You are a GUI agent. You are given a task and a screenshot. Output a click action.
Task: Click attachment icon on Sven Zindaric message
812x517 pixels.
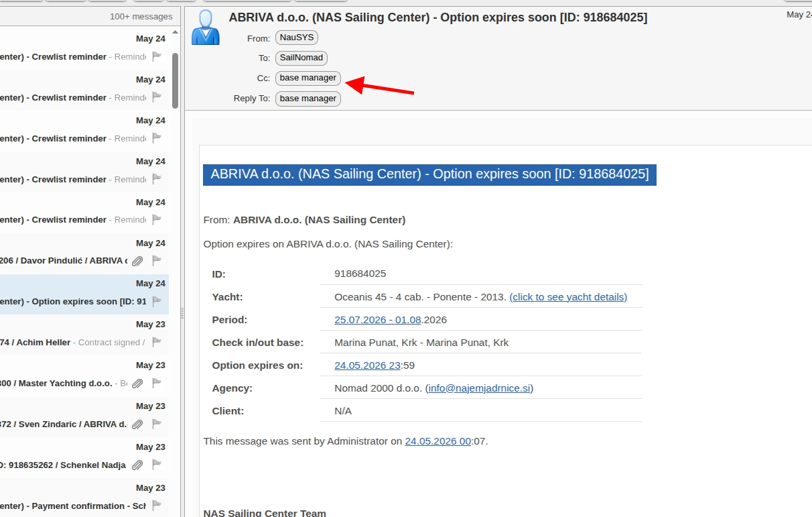[137, 424]
